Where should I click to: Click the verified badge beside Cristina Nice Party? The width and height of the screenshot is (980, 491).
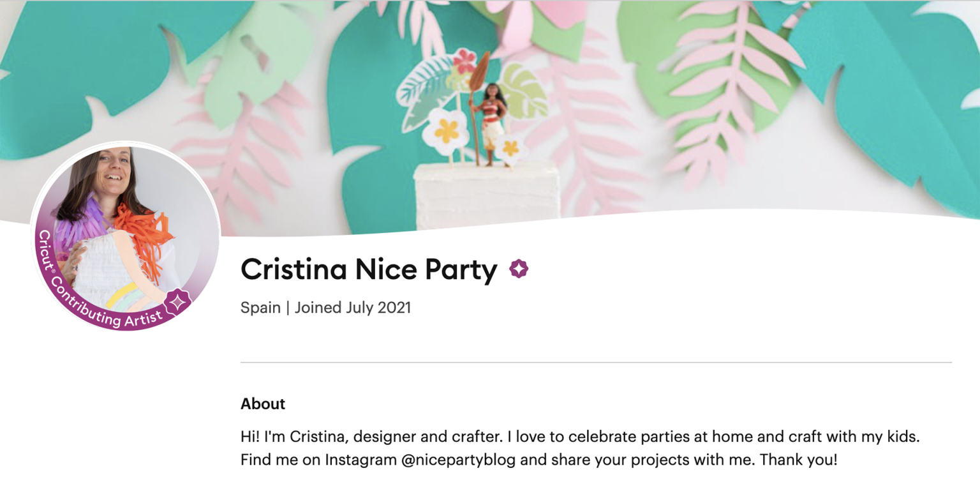519,269
